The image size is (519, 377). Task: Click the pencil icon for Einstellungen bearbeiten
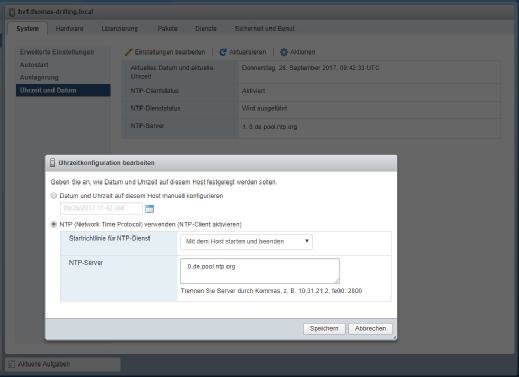tap(128, 52)
